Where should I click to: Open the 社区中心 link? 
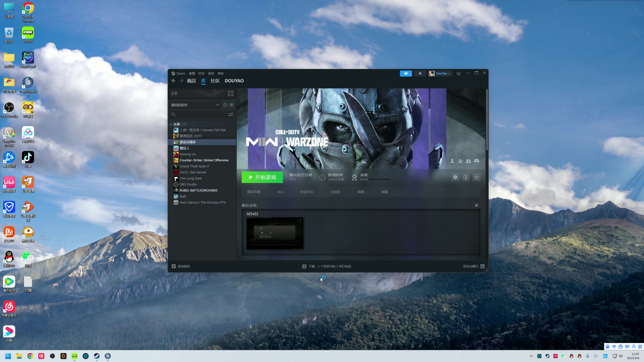307,192
